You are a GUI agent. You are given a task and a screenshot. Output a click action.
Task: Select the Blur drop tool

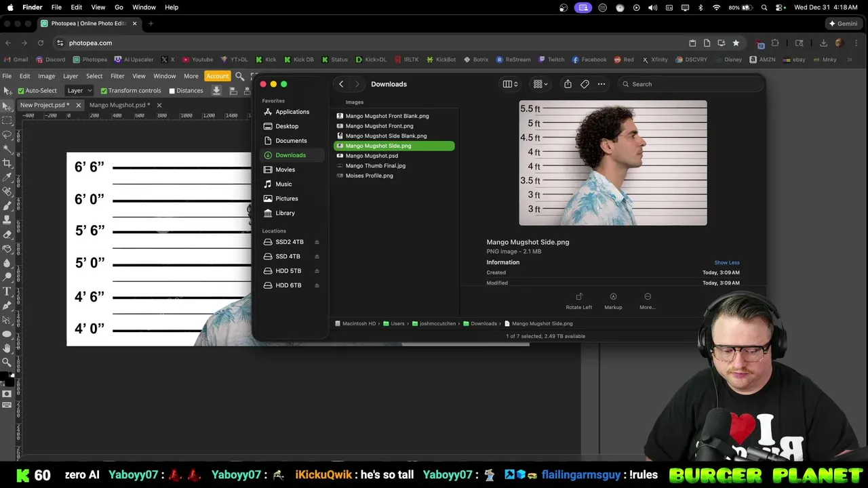pos(7,263)
